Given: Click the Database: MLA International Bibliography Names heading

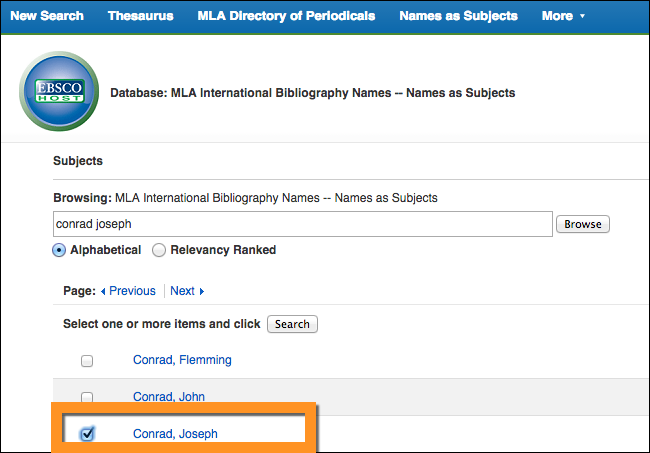Looking at the screenshot, I should coord(313,93).
